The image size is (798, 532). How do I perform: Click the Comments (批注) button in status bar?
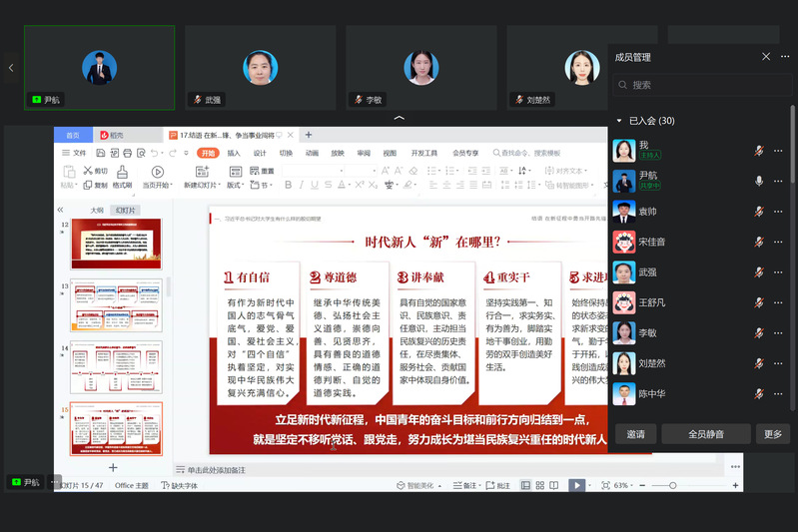click(x=498, y=485)
